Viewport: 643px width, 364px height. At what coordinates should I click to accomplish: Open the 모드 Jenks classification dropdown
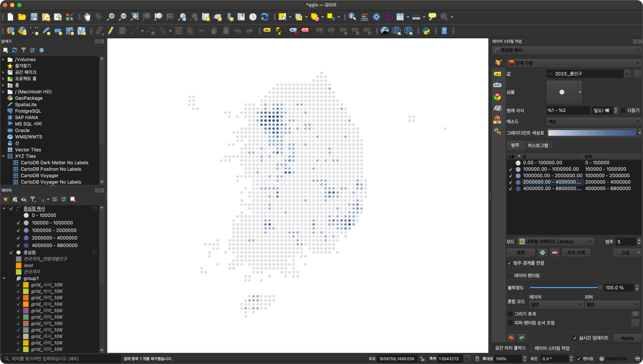click(555, 242)
